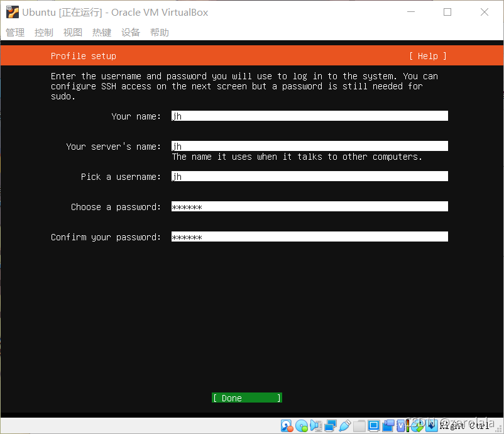This screenshot has height=434, width=504.
Task: Open the 管理 menu
Action: pos(15,33)
